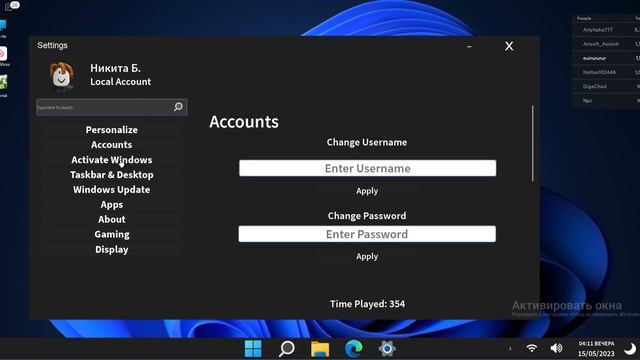Open the green picture desktop icon
640x360 pixels.
click(3, 82)
